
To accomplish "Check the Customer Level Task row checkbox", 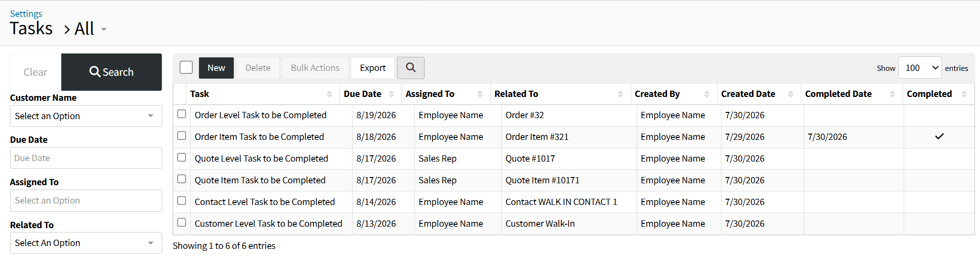I will click(182, 222).
